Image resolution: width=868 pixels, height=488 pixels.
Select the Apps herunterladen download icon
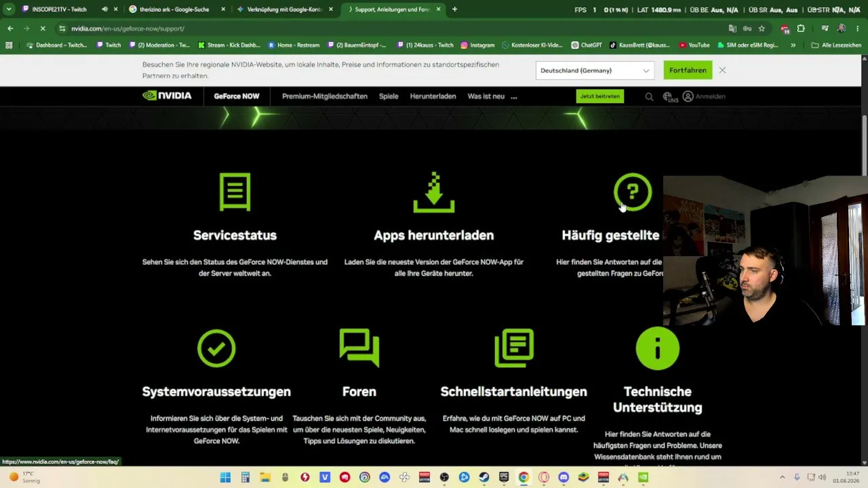tap(434, 192)
